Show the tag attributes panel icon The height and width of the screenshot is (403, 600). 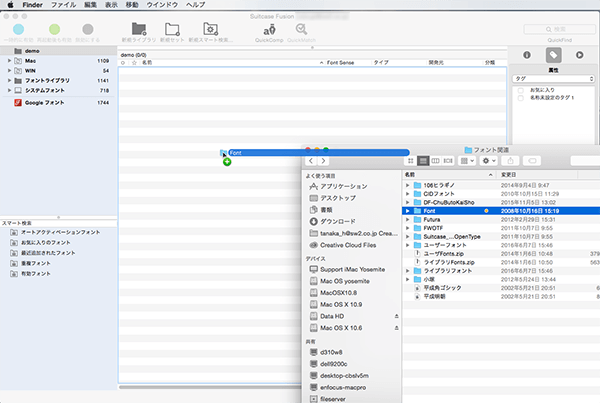pos(553,55)
